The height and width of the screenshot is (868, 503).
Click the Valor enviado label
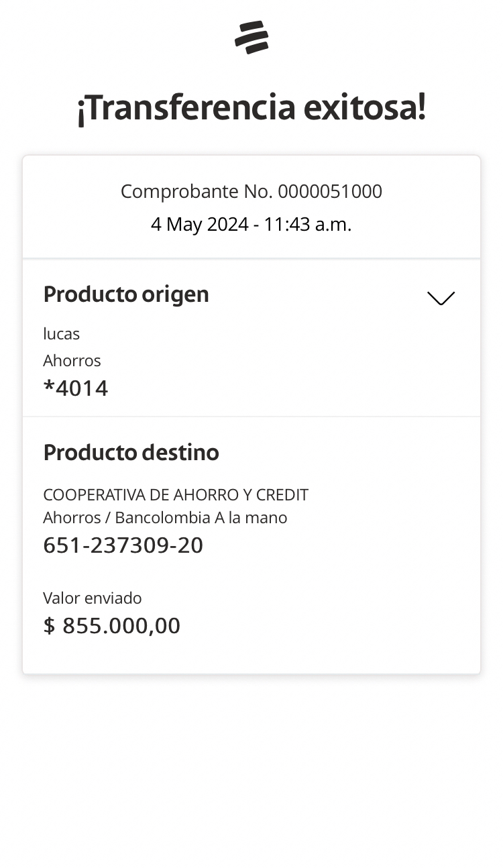[93, 598]
